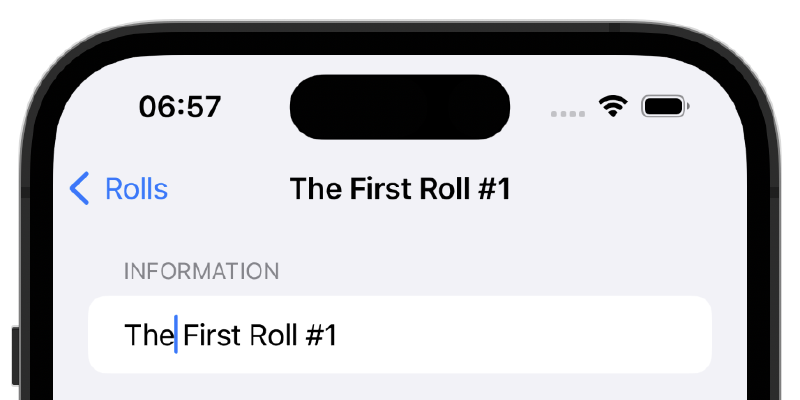Click the INFORMATION section header
Screen dimensions: 800x400
point(202,271)
